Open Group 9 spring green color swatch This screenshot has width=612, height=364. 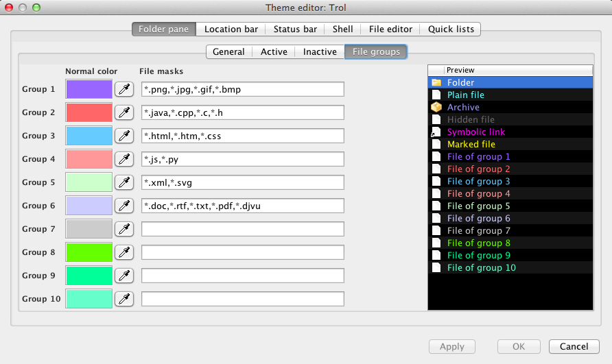coord(89,276)
